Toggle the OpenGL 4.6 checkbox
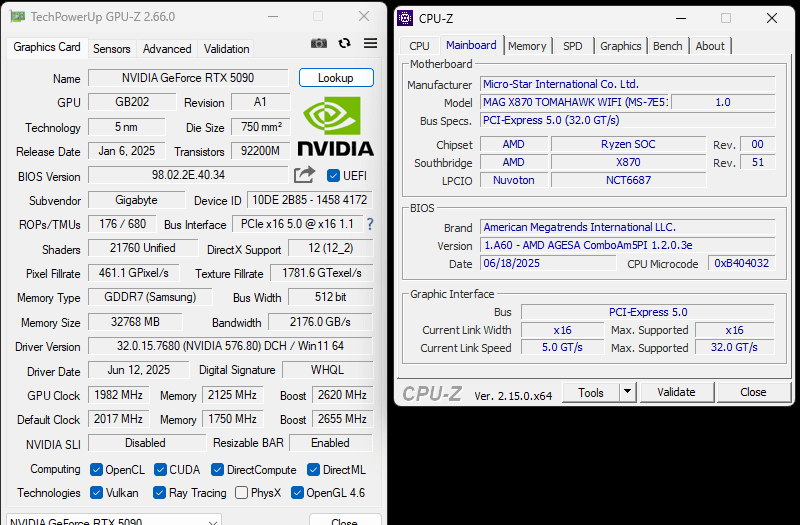Image resolution: width=800 pixels, height=525 pixels. [x=297, y=492]
